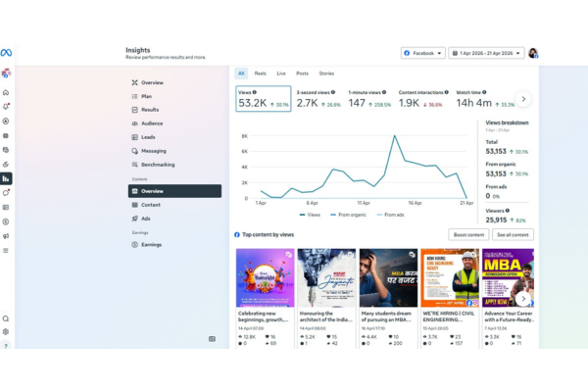Image resolution: width=588 pixels, height=392 pixels.
Task: Click the Viewers 25,915 value
Action: pyautogui.click(x=496, y=220)
